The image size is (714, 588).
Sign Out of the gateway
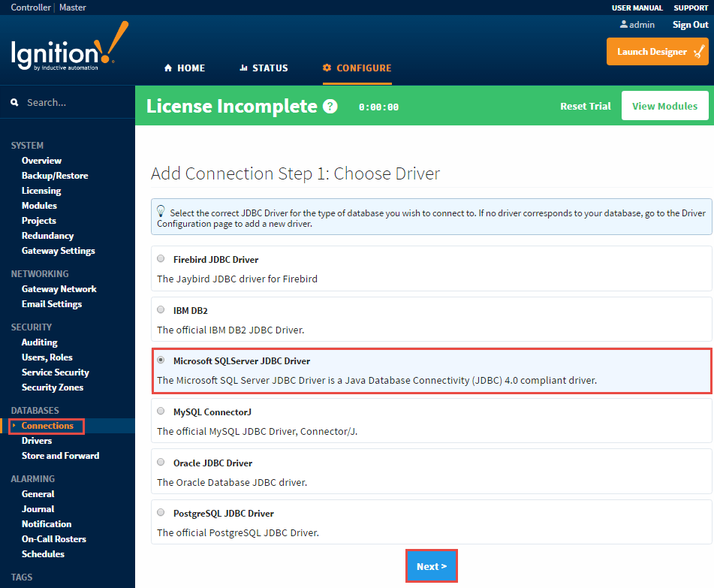point(688,24)
